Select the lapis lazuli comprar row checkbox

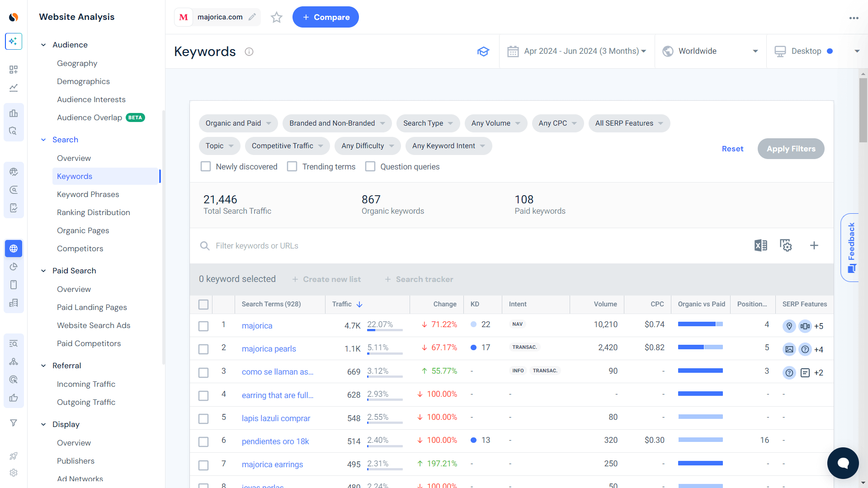point(203,419)
